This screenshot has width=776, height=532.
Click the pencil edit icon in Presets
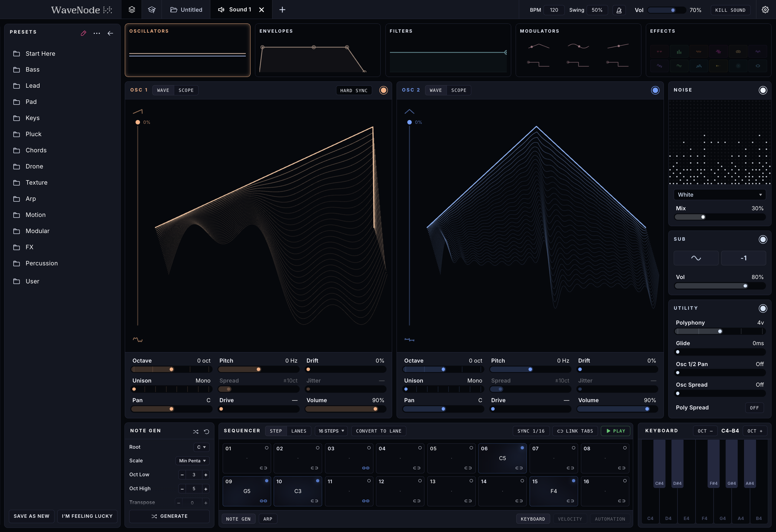[x=84, y=33]
